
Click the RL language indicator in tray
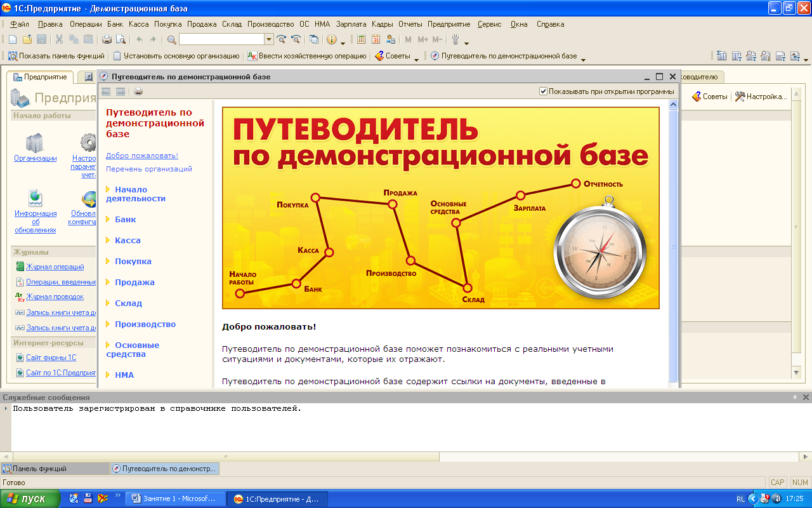740,499
